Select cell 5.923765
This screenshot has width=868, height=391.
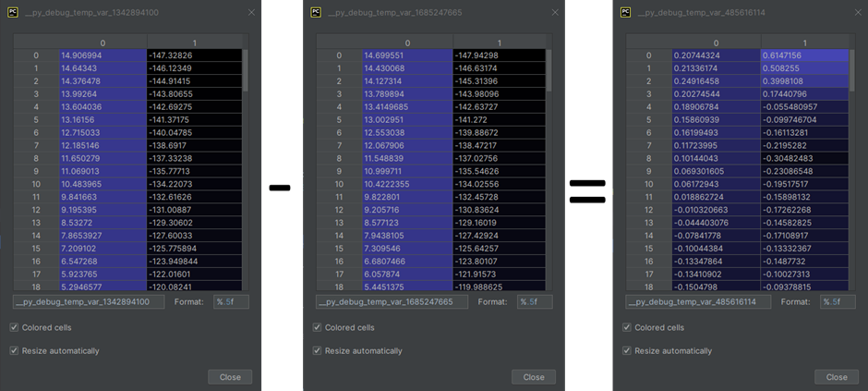click(x=103, y=275)
